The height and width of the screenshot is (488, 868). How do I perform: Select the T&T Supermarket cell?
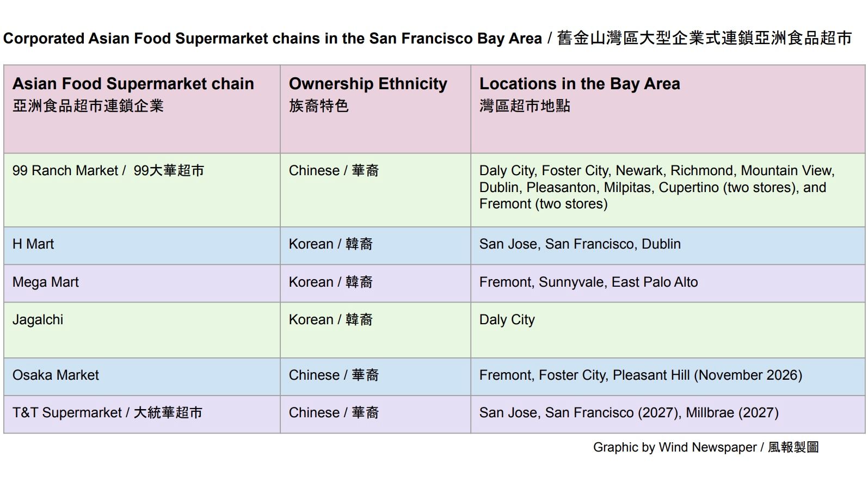click(x=142, y=414)
